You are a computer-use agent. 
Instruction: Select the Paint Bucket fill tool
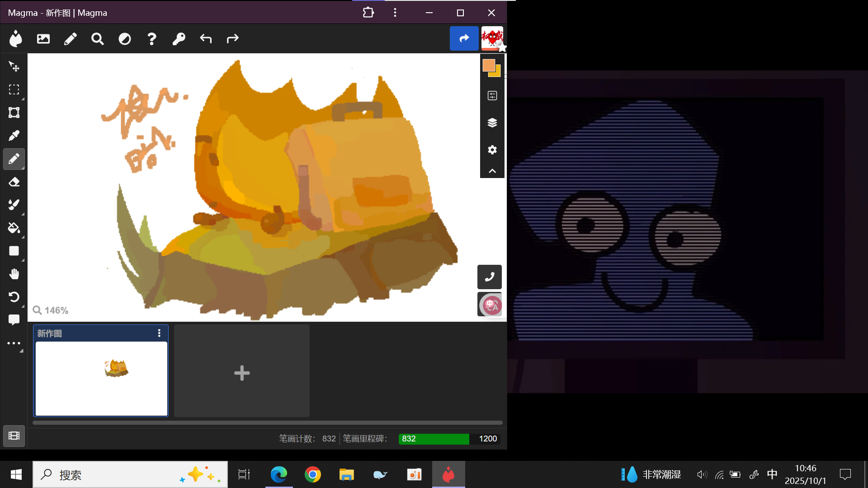point(14,228)
